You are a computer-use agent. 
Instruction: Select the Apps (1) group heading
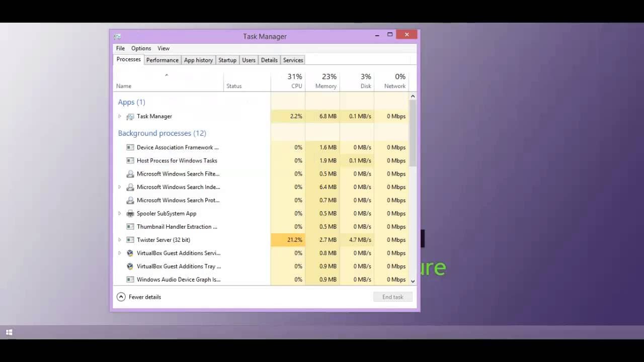click(131, 102)
